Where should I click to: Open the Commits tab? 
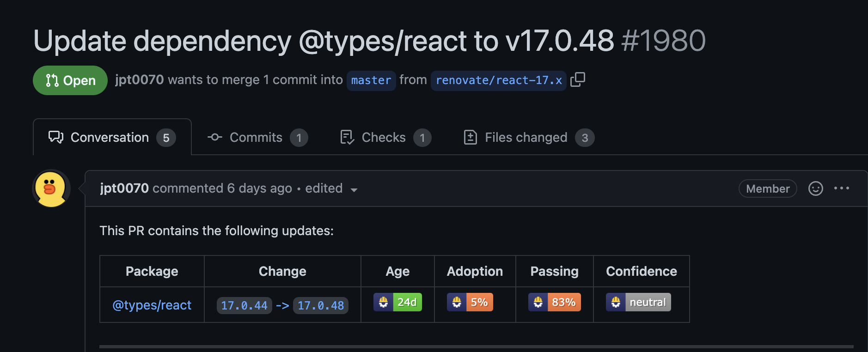coord(257,137)
